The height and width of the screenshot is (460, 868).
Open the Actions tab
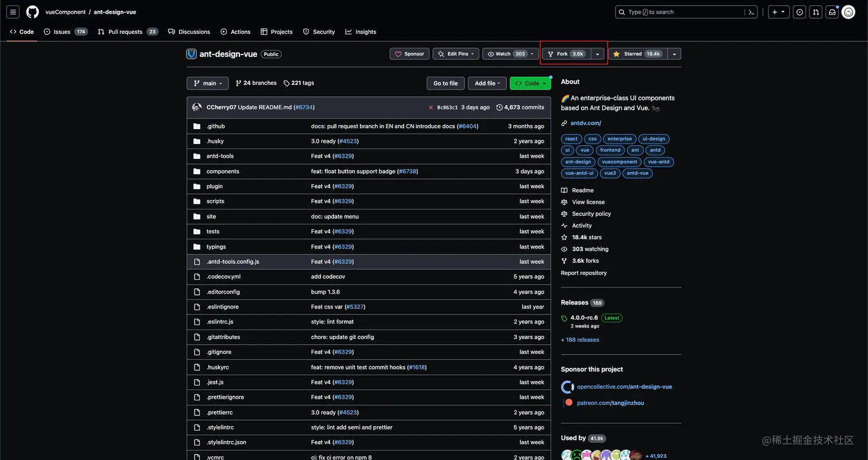tap(235, 32)
